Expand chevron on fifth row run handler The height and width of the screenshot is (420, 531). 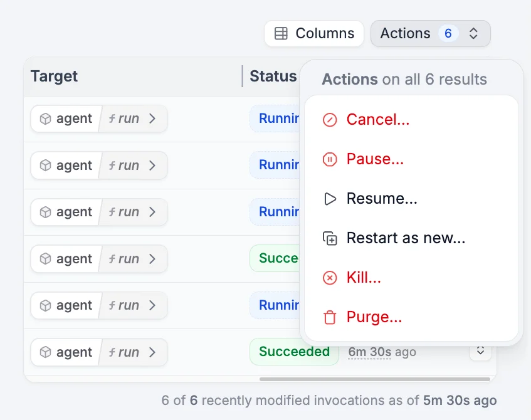point(152,305)
